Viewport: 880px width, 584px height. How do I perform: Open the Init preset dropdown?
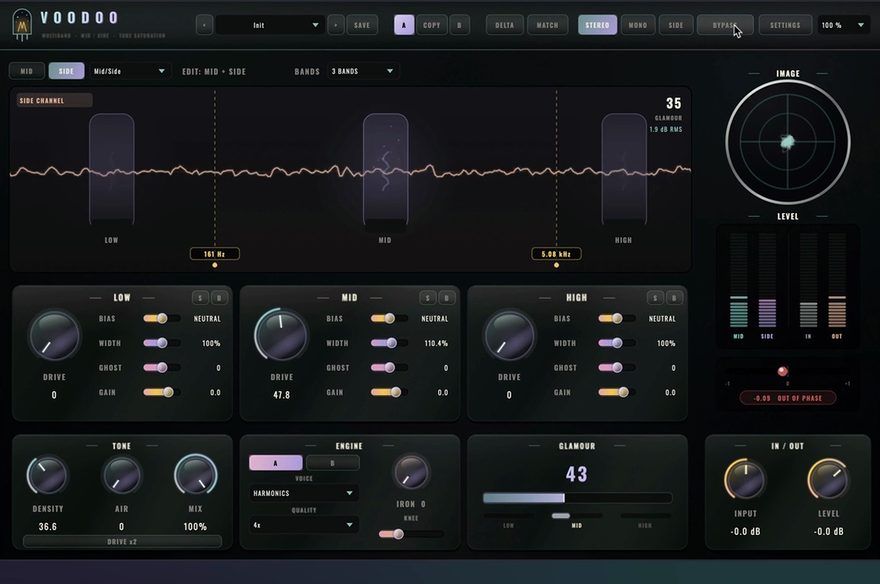pos(270,25)
